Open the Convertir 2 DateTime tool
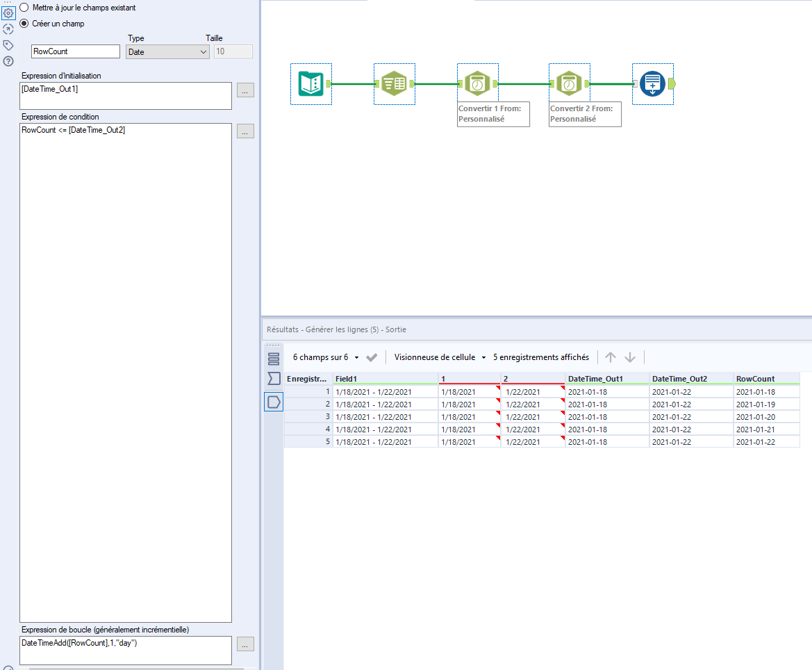The height and width of the screenshot is (670, 812). tap(569, 81)
